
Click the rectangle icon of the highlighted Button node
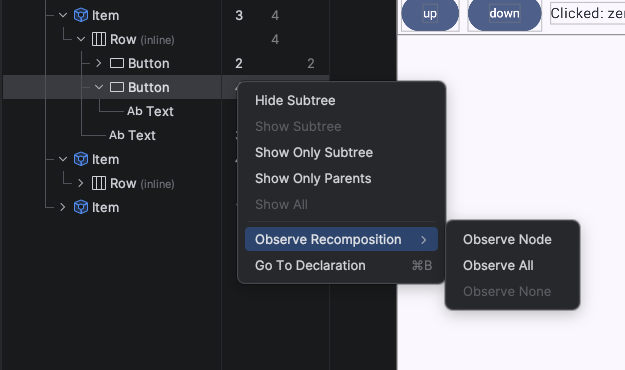click(x=117, y=87)
